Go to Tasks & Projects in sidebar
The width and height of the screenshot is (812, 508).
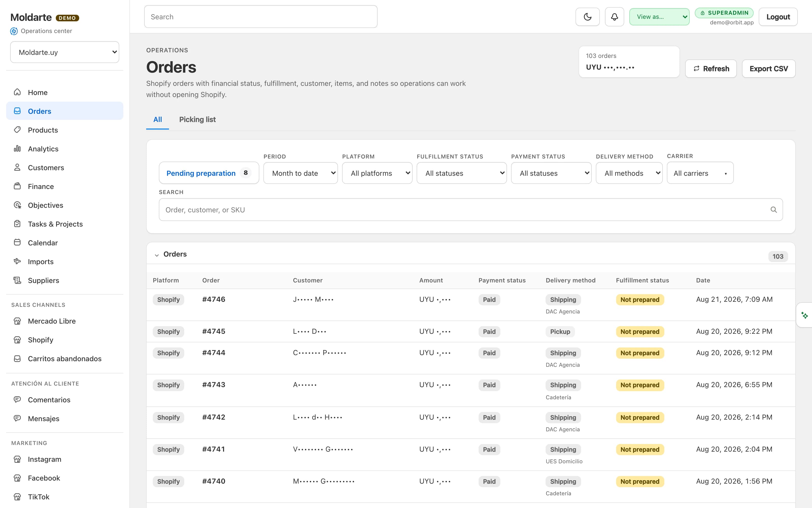point(65,224)
